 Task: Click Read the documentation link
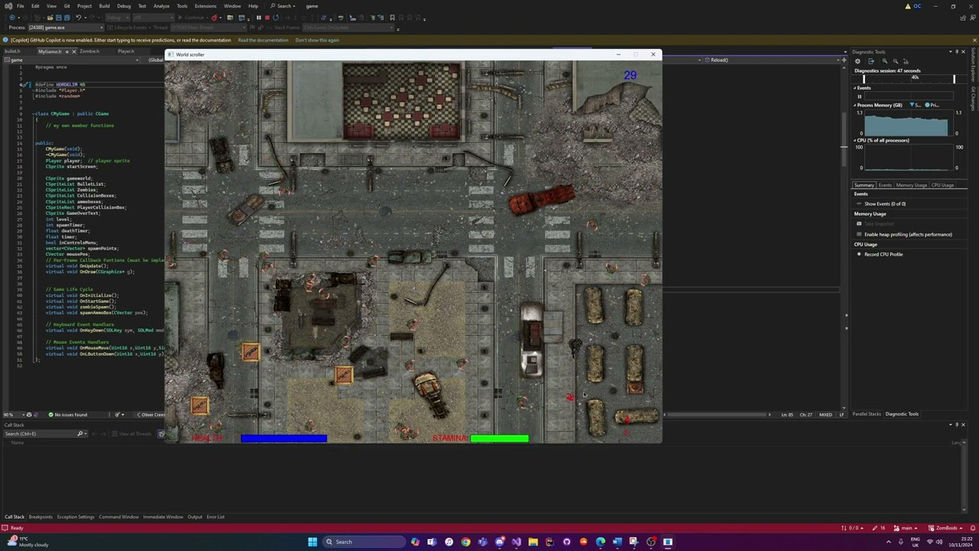[263, 40]
